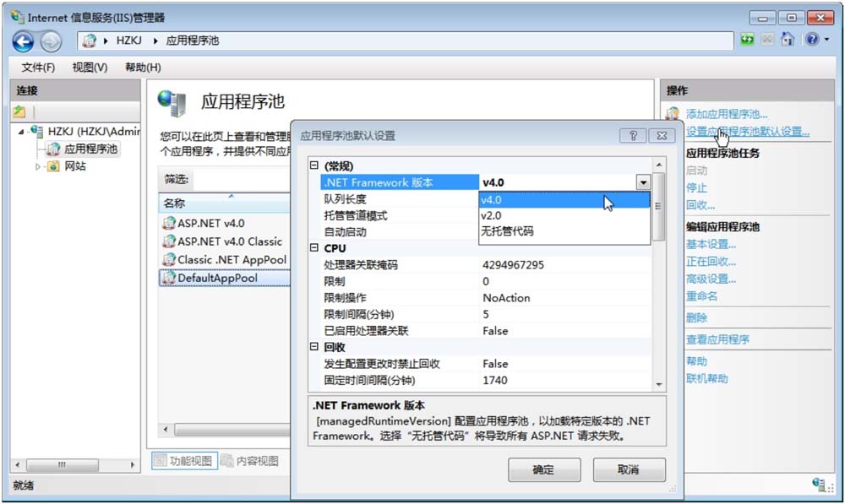Click HZKJ breadcrumb in address bar
The height and width of the screenshot is (504, 845).
coord(128,41)
